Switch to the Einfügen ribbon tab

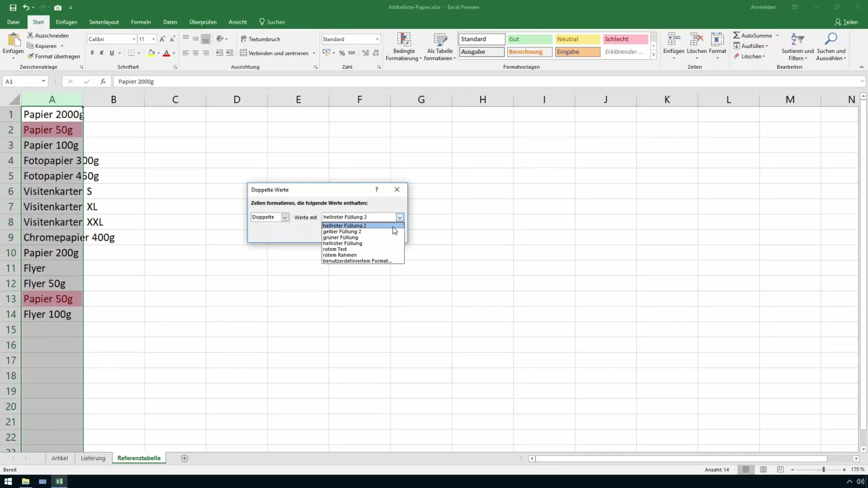(x=66, y=22)
